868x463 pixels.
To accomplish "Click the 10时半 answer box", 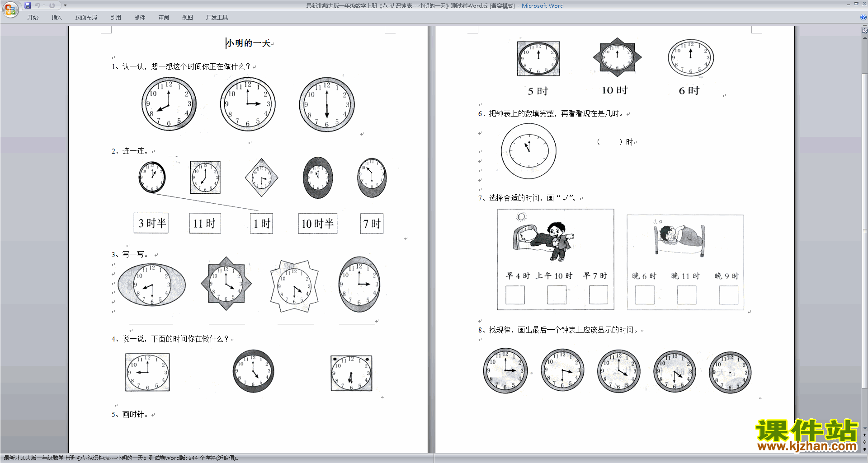I will click(317, 224).
